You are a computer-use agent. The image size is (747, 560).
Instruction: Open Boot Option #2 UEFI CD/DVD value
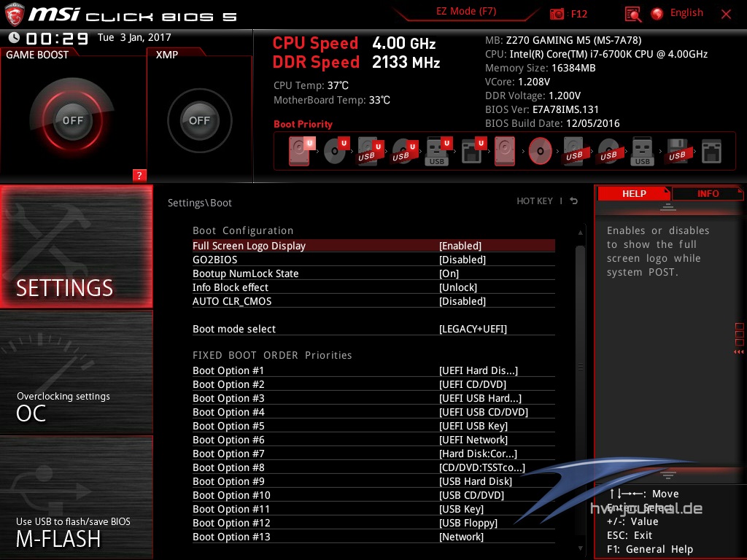(x=473, y=384)
